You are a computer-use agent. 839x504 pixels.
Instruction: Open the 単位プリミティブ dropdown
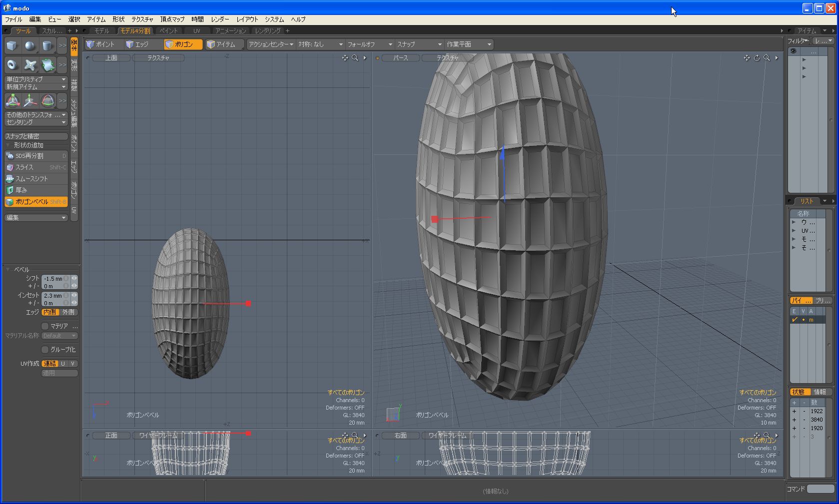[x=36, y=79]
